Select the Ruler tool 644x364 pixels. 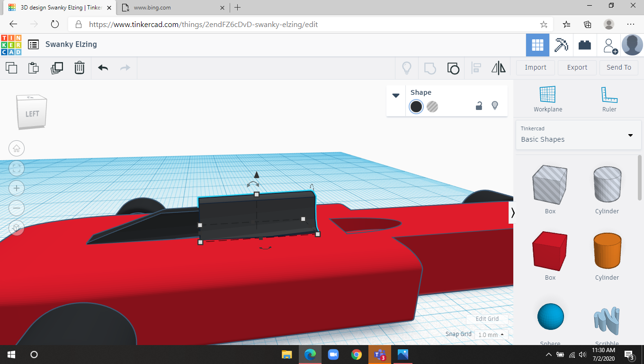609,98
